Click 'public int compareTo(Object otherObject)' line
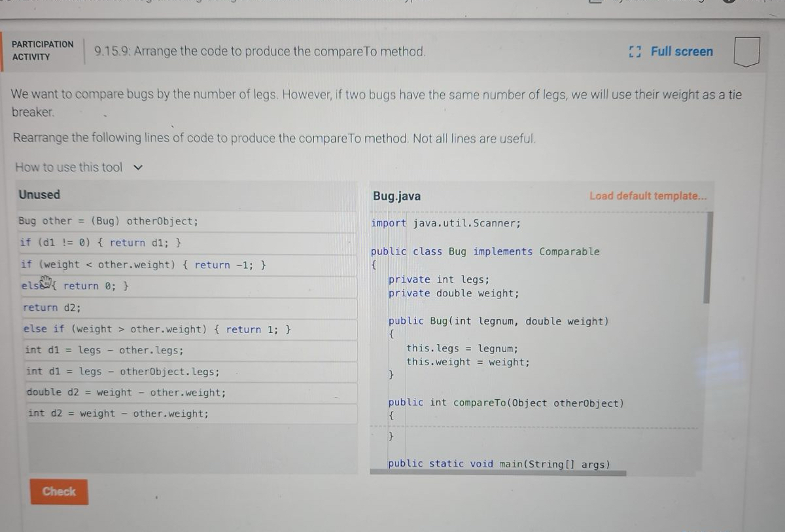Image resolution: width=785 pixels, height=532 pixels. pos(506,403)
